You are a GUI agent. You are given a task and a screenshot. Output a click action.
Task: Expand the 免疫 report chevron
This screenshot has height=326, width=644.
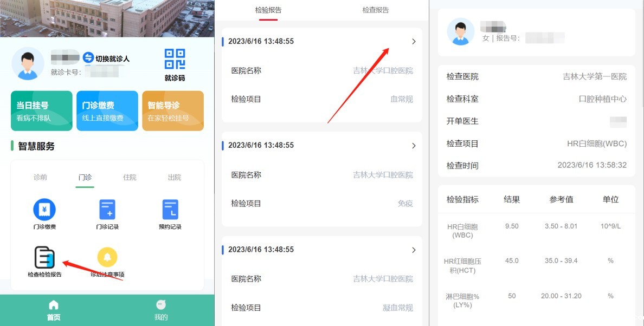click(x=414, y=146)
